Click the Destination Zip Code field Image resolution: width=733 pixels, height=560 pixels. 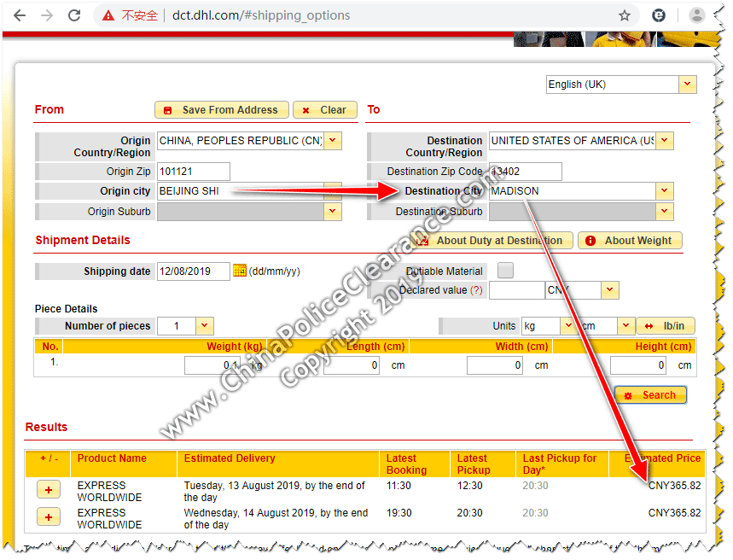526,172
